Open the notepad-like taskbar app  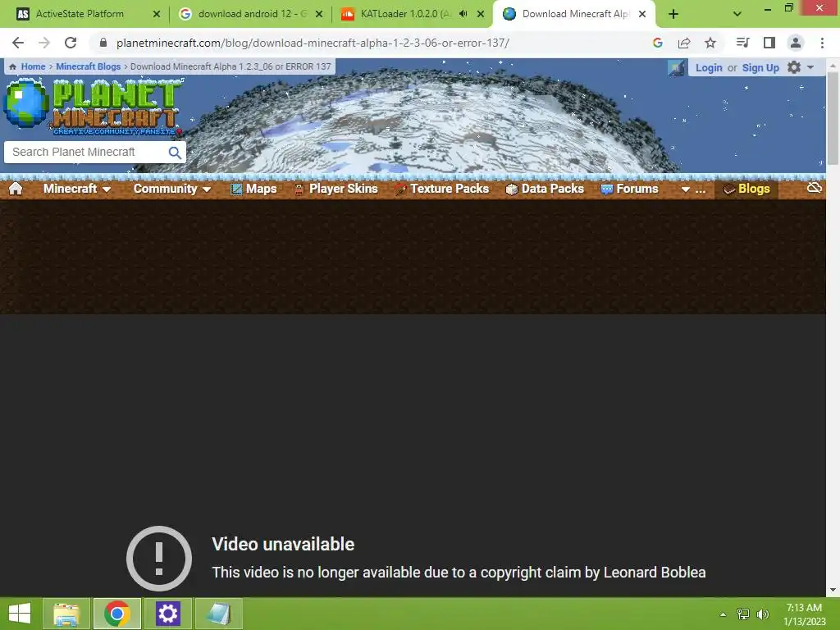click(x=218, y=614)
